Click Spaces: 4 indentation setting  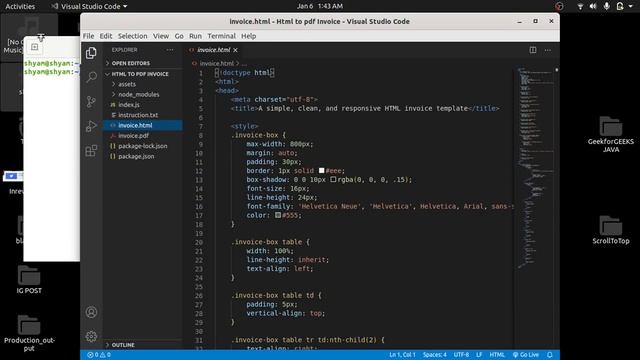point(435,355)
